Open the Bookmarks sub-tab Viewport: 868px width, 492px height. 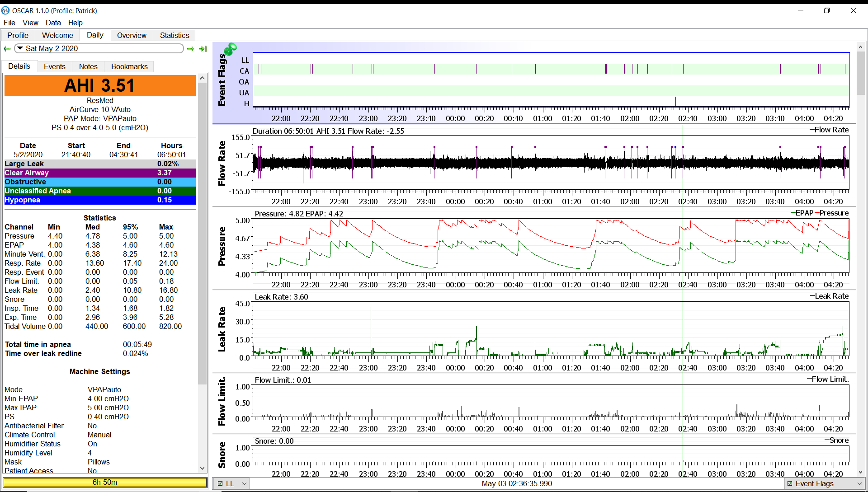click(129, 66)
